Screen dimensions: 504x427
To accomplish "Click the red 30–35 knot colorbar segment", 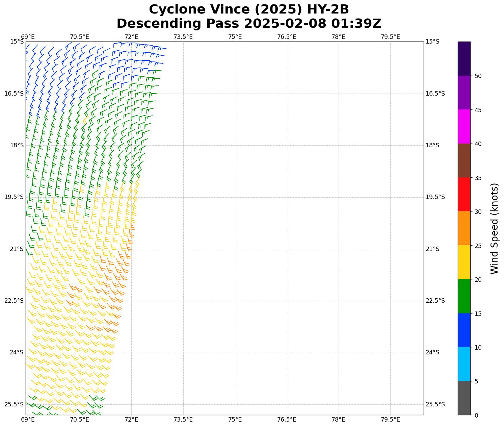I will pyautogui.click(x=464, y=194).
